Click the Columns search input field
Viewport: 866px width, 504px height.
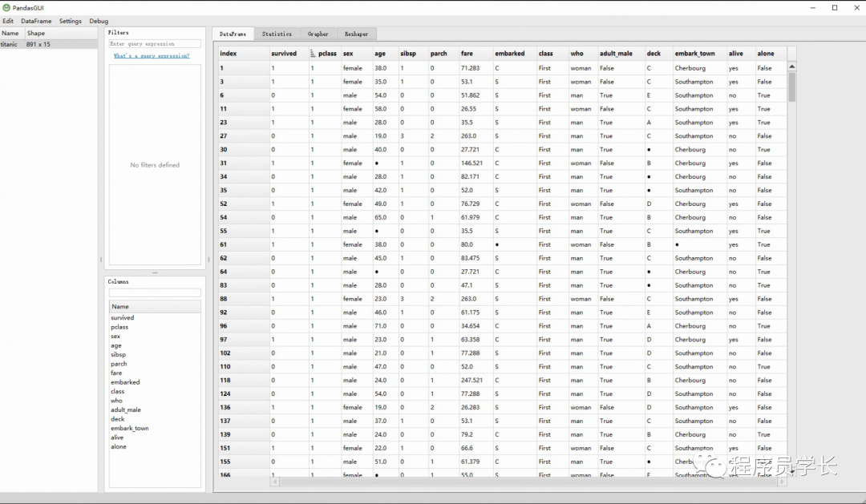click(x=155, y=292)
